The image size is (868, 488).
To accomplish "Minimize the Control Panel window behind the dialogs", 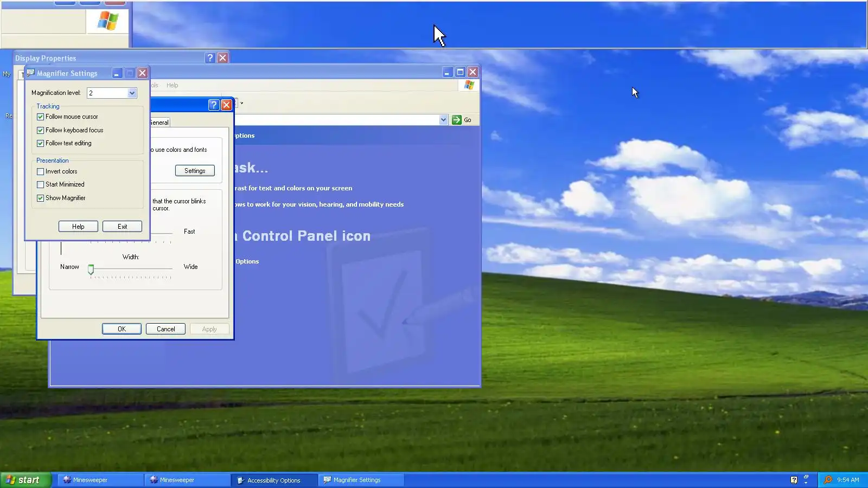I will 447,72.
